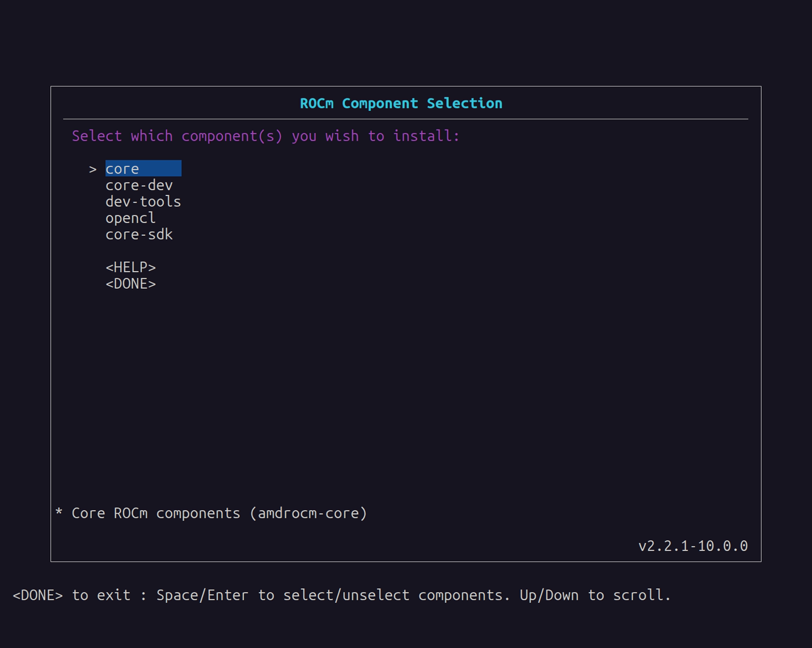The height and width of the screenshot is (648, 812).
Task: Click <DONE> to finish selection
Action: coord(131,284)
